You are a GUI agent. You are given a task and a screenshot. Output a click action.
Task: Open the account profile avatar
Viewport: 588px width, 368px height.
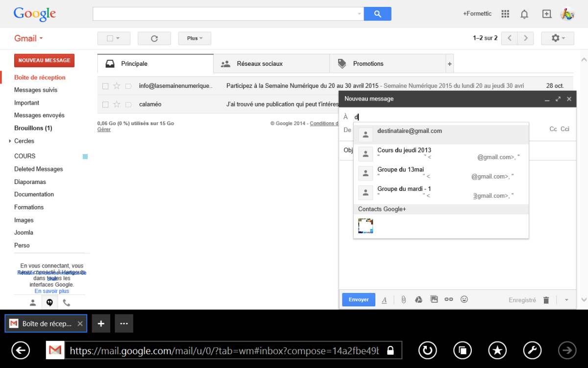pyautogui.click(x=567, y=14)
